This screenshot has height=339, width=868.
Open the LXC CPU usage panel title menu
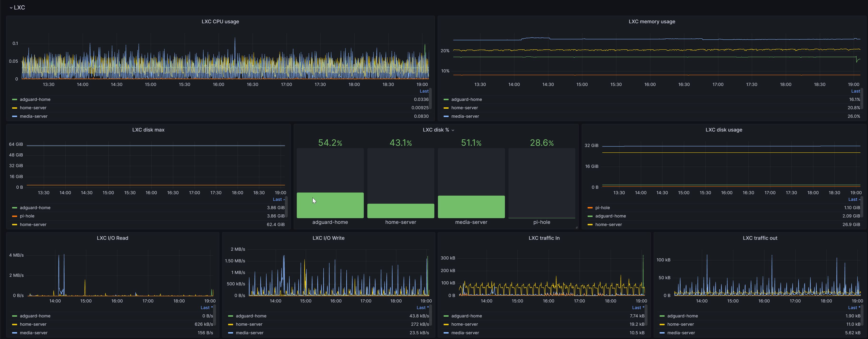tap(220, 22)
